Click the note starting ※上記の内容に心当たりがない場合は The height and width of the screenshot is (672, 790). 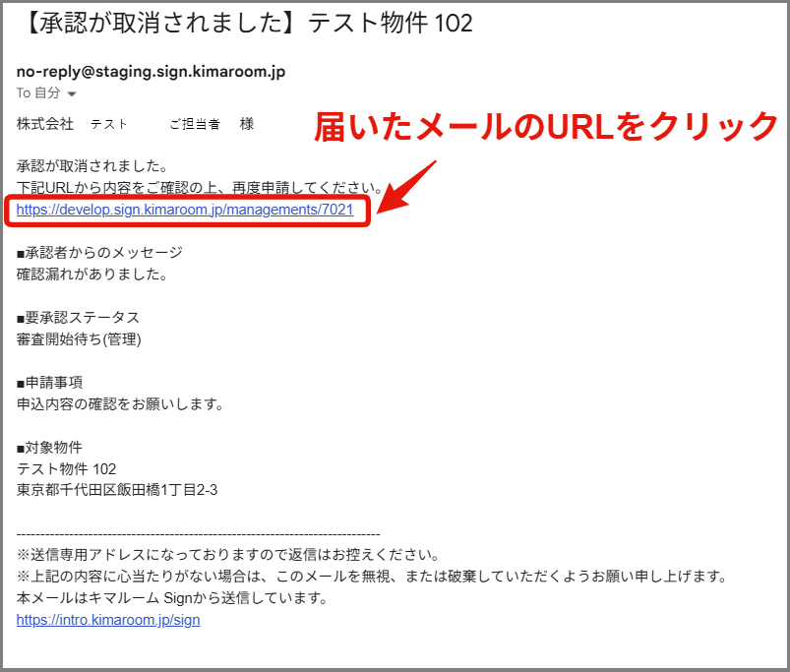pyautogui.click(x=372, y=577)
